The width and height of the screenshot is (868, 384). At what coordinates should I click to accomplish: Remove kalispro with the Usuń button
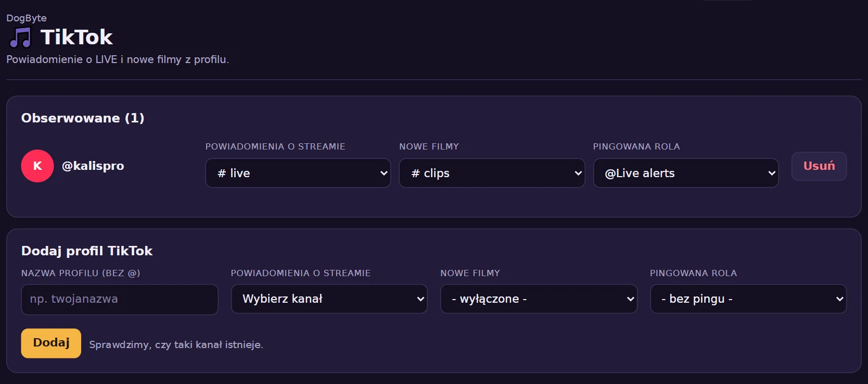pos(819,166)
